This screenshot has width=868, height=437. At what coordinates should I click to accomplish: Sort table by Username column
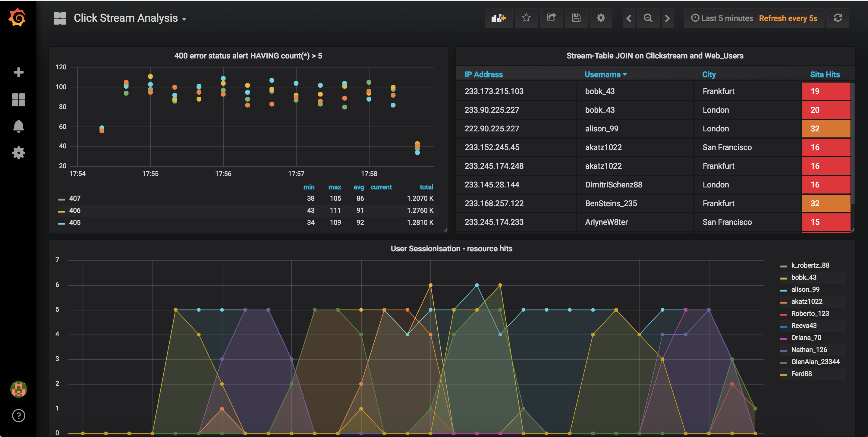click(x=605, y=74)
